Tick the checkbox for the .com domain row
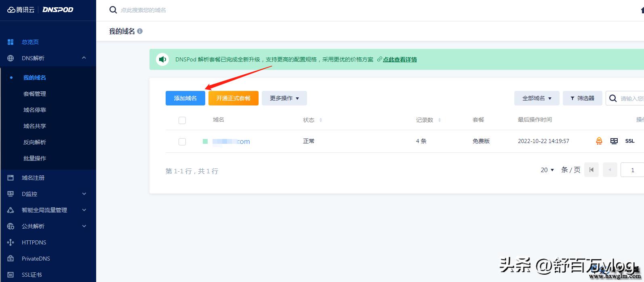The height and width of the screenshot is (282, 644). [x=182, y=141]
